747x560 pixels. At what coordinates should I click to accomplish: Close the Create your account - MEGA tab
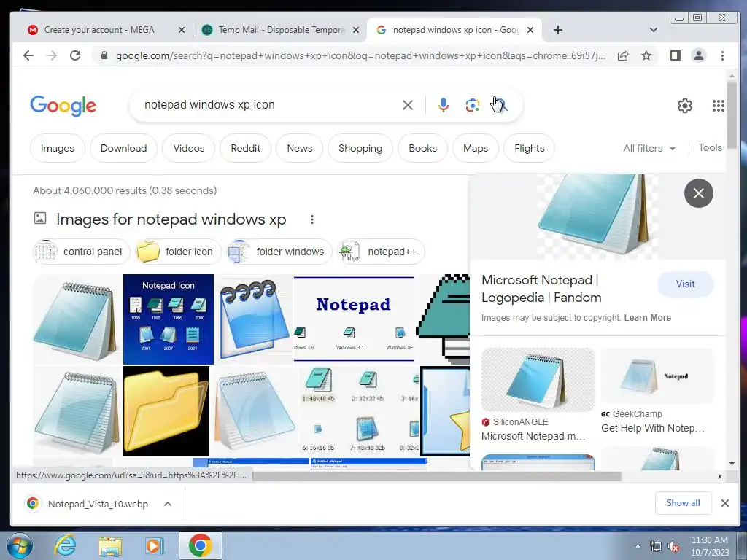(x=182, y=30)
